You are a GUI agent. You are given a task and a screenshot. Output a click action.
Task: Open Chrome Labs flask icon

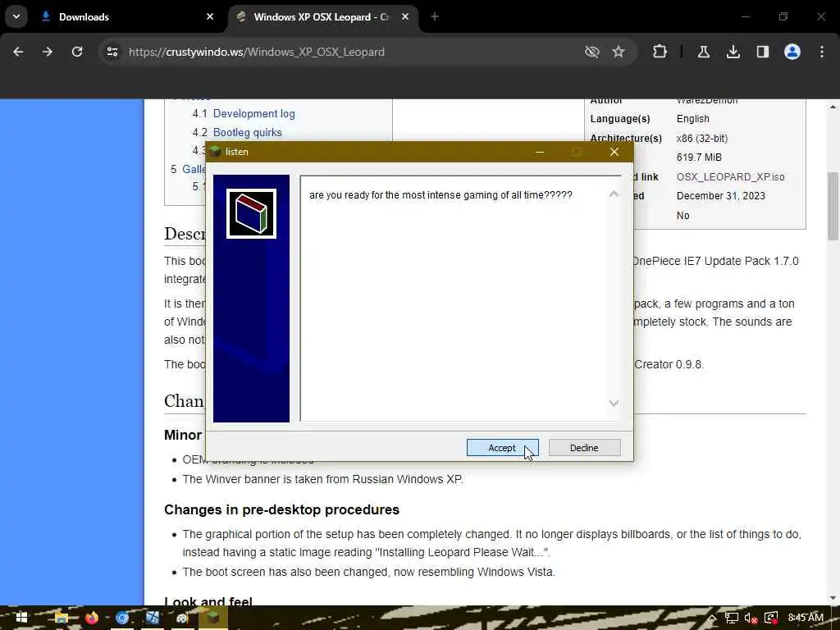[703, 52]
